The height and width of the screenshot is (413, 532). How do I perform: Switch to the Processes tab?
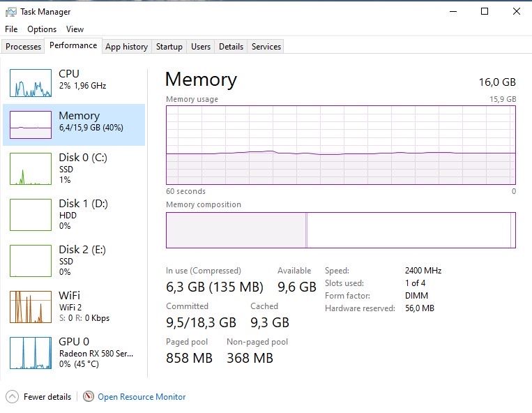pyautogui.click(x=23, y=47)
